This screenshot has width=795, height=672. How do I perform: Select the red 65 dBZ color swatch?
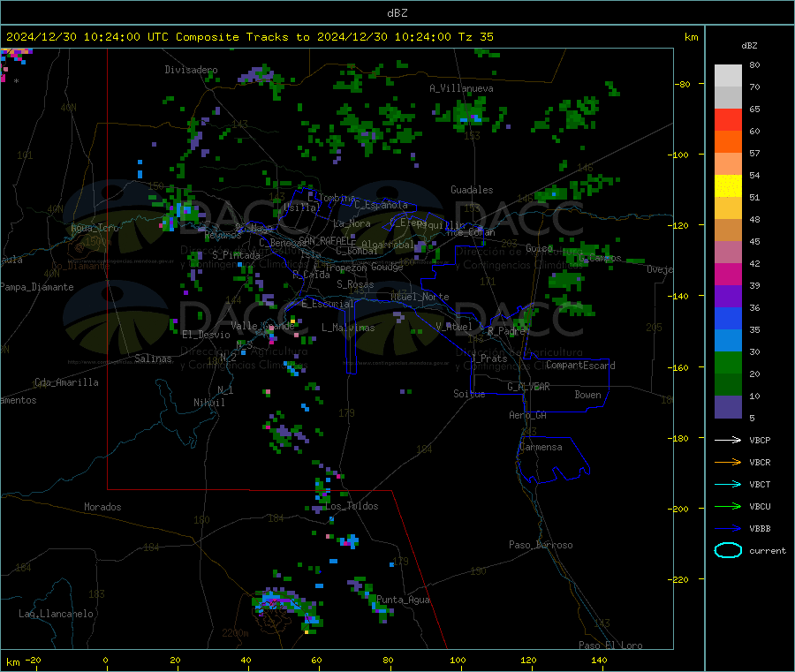click(x=728, y=119)
